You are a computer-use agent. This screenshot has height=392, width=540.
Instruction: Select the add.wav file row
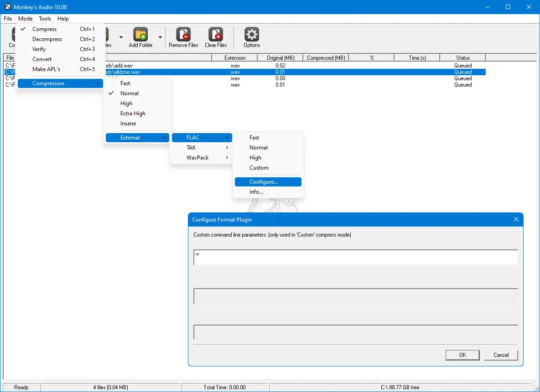coord(245,65)
